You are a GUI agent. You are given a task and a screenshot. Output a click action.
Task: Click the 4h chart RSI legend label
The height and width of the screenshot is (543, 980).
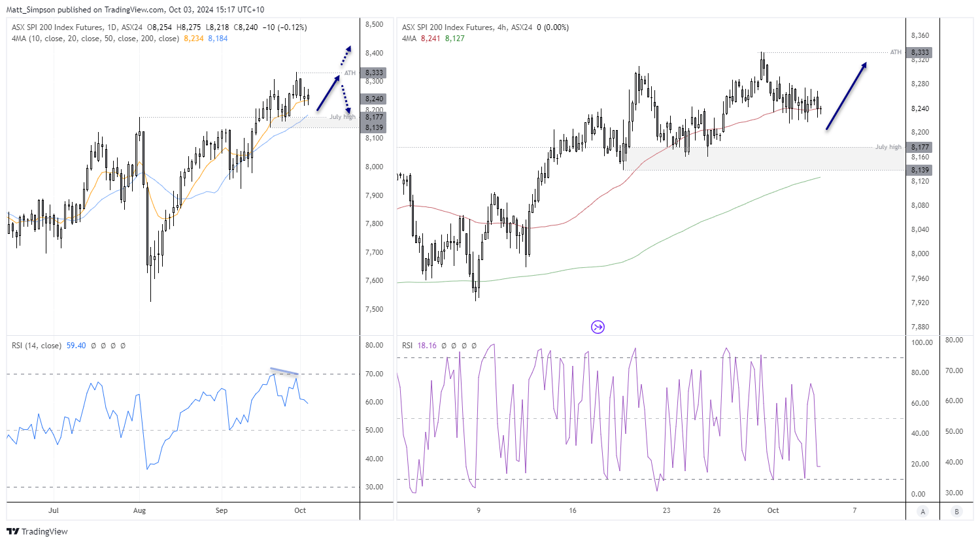click(407, 346)
